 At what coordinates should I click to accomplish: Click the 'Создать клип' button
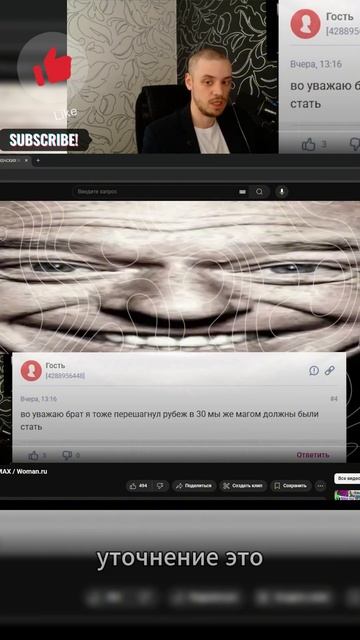coord(243,486)
